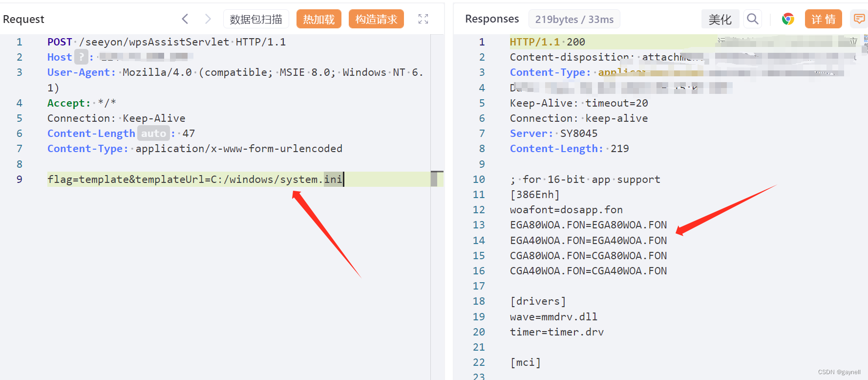The width and height of the screenshot is (868, 380).
Task: Toggle the auto tag on Content-Length
Action: pyautogui.click(x=153, y=134)
